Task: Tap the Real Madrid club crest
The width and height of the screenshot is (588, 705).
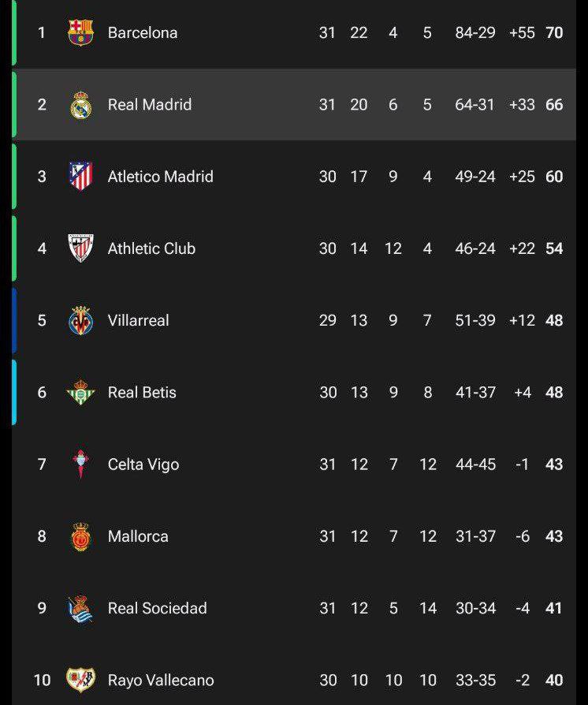Action: coord(81,105)
